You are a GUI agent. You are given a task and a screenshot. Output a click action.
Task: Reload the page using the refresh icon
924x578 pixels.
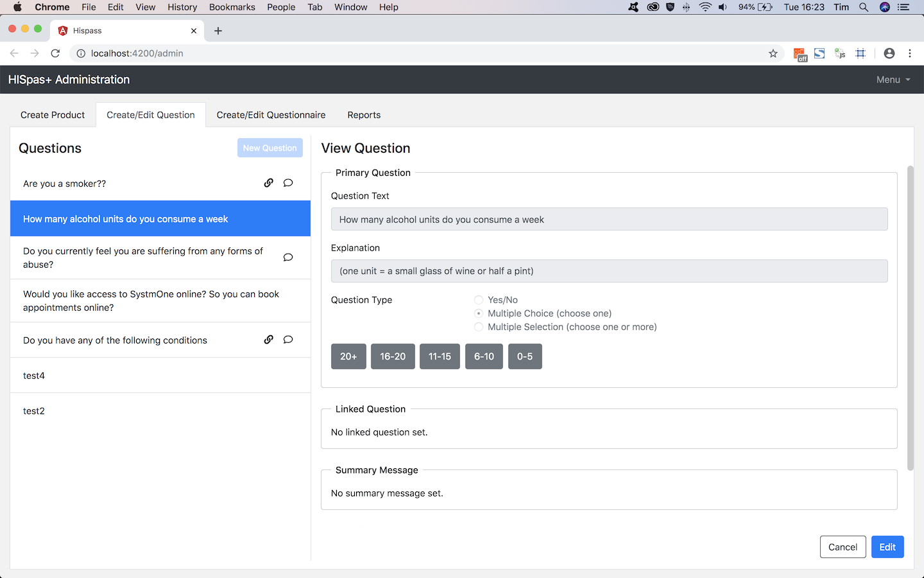click(x=55, y=53)
